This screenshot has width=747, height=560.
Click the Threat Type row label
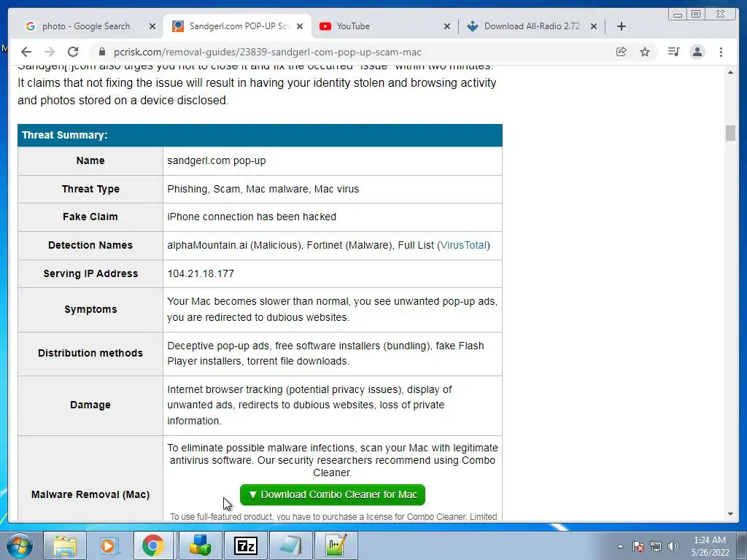[90, 189]
